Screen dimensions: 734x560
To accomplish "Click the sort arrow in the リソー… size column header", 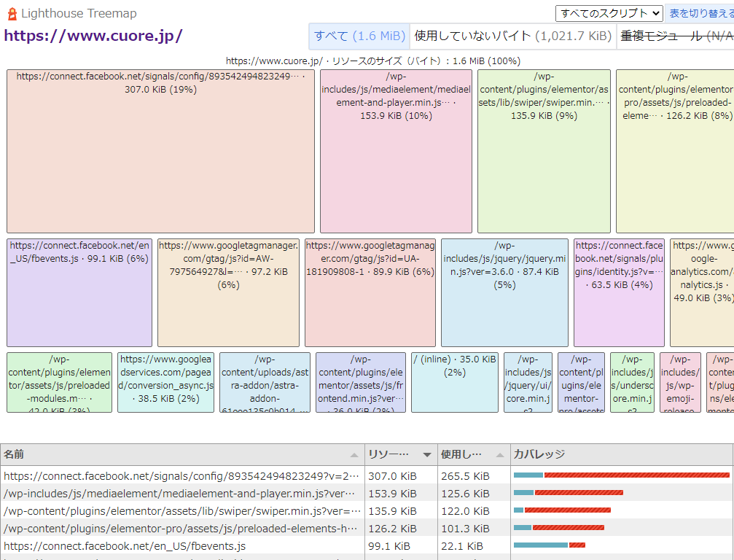I will click(x=427, y=455).
